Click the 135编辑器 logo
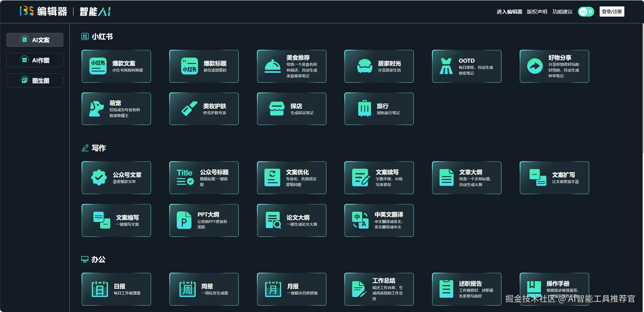 [x=43, y=11]
